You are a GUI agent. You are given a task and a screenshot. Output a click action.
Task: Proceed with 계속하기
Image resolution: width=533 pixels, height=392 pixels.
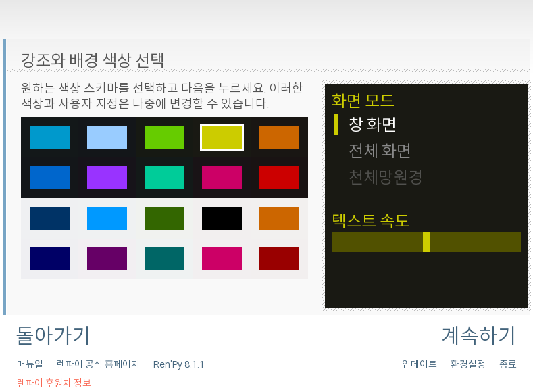(x=479, y=335)
